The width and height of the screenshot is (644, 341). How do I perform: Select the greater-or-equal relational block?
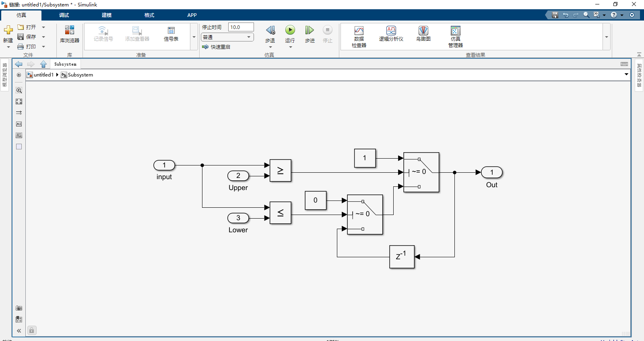[281, 171]
